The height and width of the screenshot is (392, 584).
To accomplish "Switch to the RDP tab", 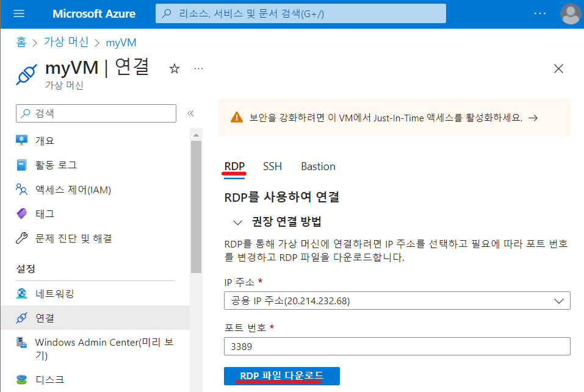I will point(234,166).
